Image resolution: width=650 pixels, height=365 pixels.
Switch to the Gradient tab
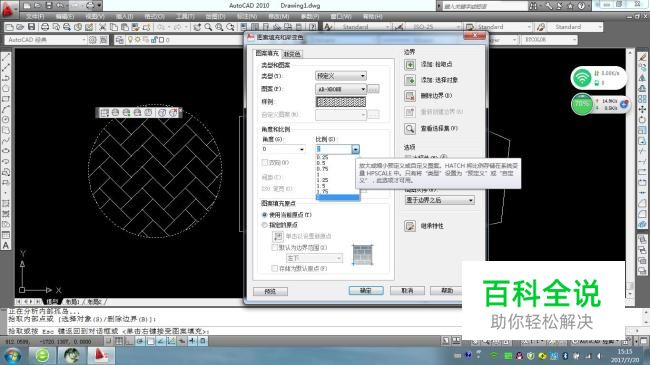coord(292,54)
